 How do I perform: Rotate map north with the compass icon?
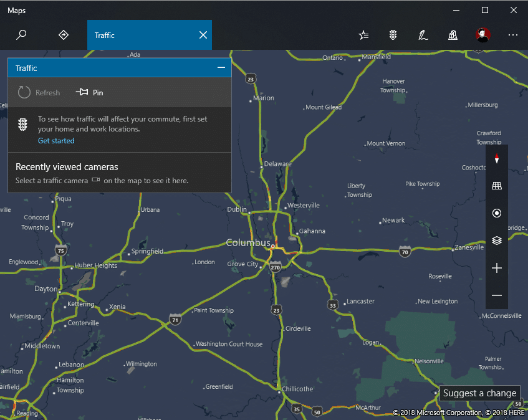[497, 158]
